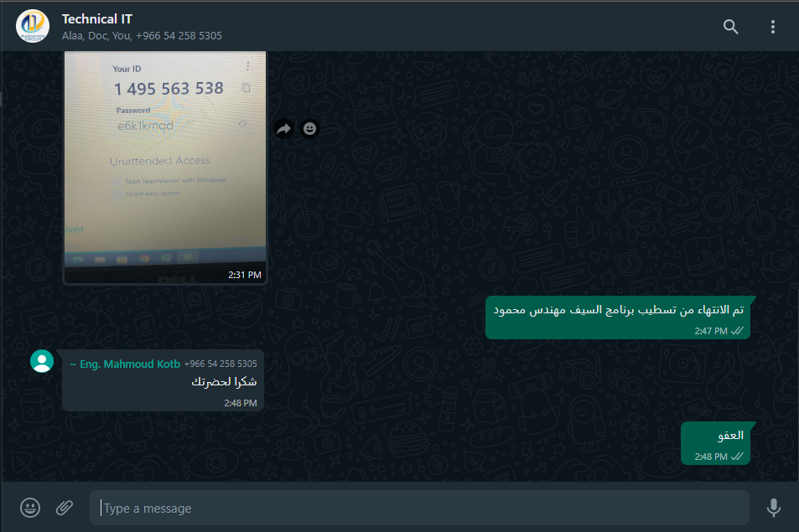This screenshot has height=532, width=799.
Task: Click the +966 54 258 5305 number in message
Action: (221, 364)
